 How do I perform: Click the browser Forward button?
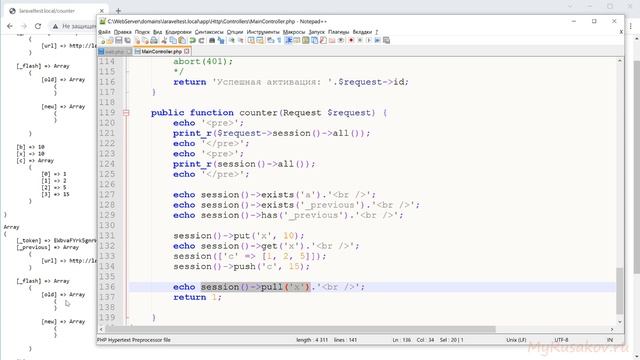tap(24, 26)
